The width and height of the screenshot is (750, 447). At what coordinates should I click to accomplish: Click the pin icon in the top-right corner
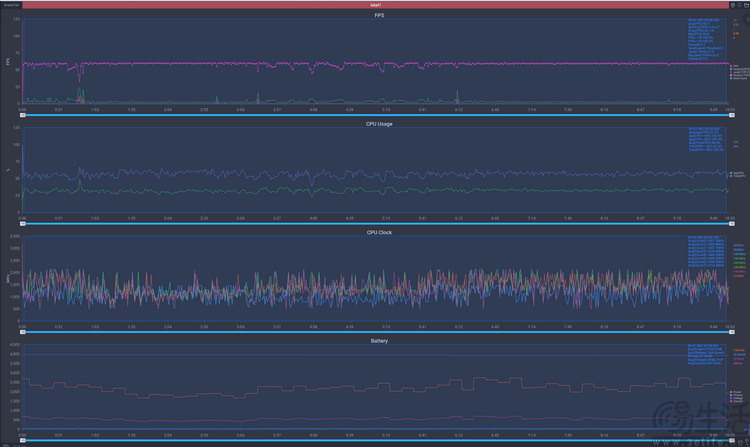tap(739, 5)
